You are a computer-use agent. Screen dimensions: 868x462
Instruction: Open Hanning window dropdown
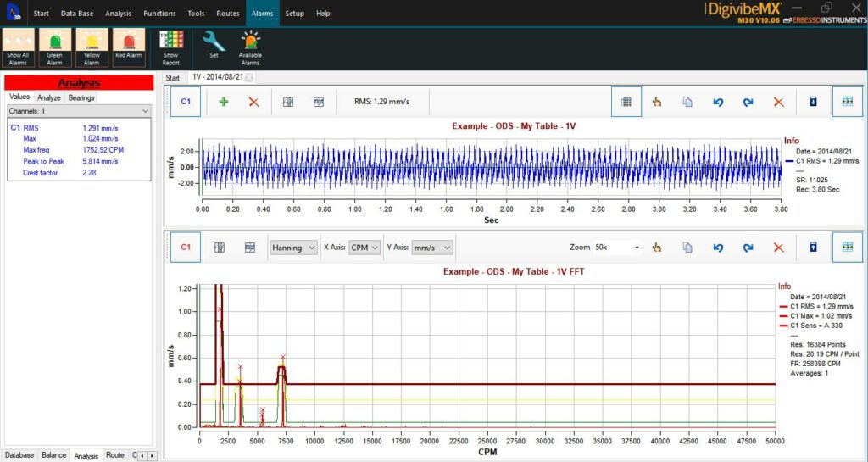[x=292, y=248]
